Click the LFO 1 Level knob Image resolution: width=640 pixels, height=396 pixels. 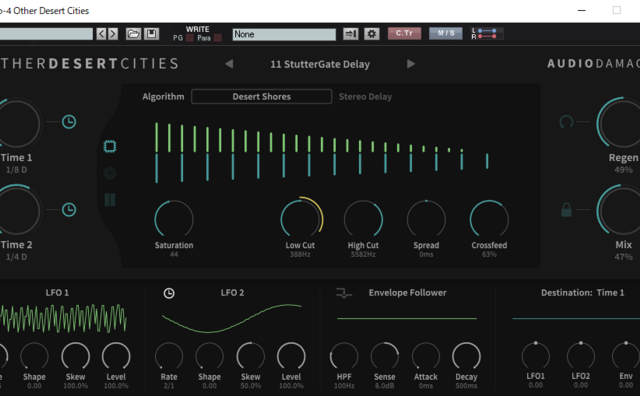coord(116,356)
